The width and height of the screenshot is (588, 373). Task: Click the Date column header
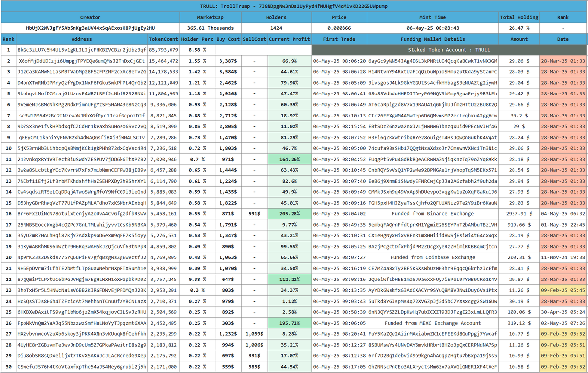[563, 39]
